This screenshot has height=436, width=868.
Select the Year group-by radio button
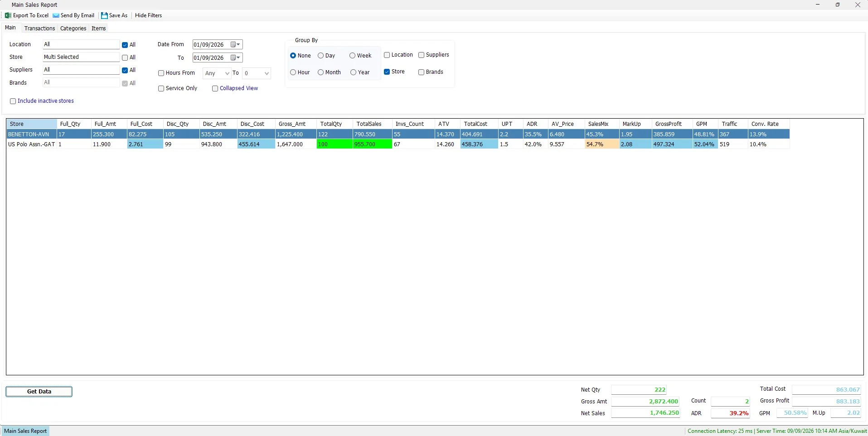point(353,72)
